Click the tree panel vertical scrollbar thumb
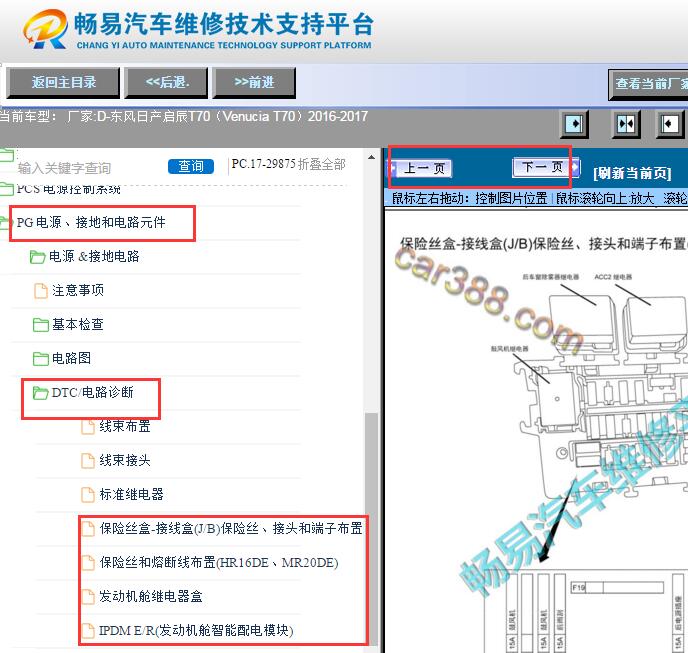The height and width of the screenshot is (653, 688). click(x=372, y=529)
